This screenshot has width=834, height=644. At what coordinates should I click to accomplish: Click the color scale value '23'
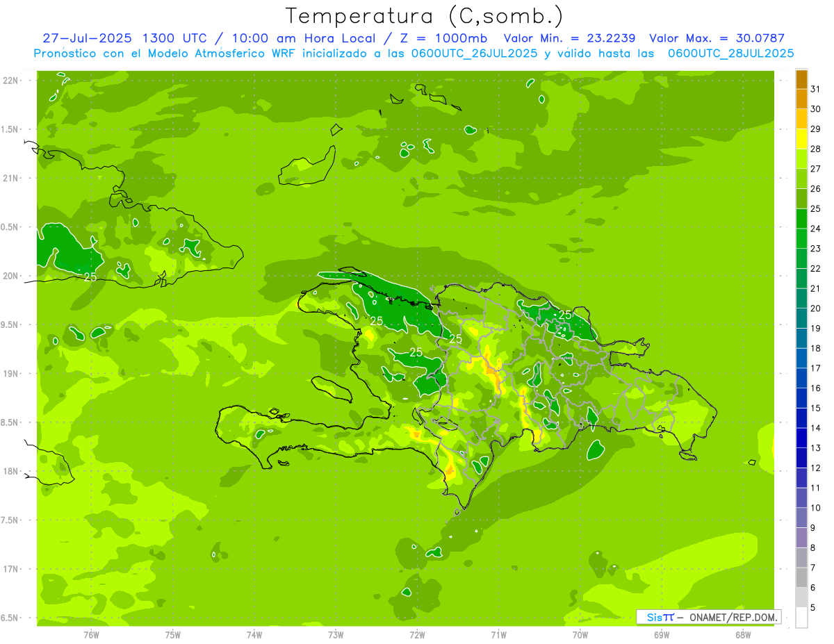[815, 249]
